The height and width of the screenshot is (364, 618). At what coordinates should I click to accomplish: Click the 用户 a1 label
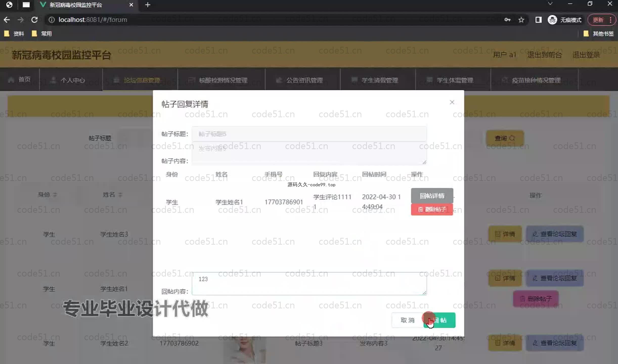click(504, 55)
